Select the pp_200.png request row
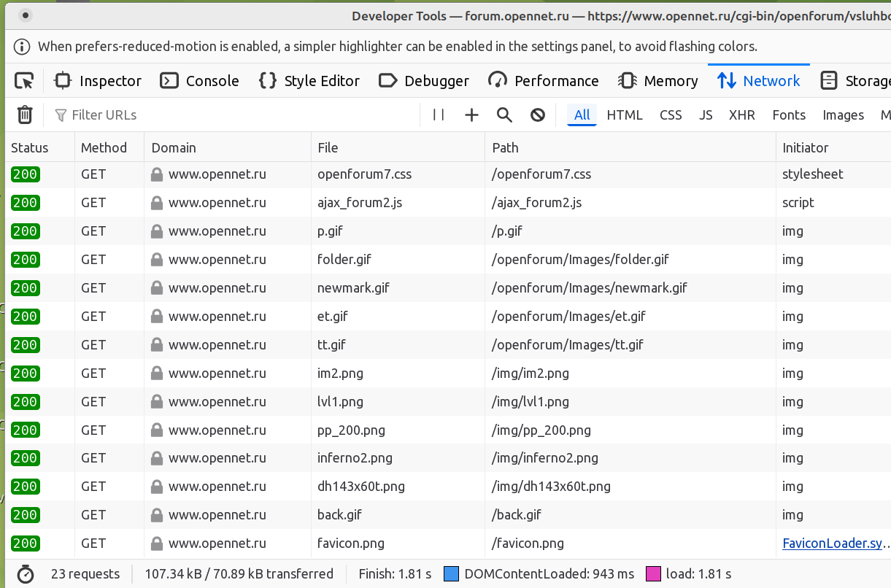891x588 pixels. [x=448, y=430]
